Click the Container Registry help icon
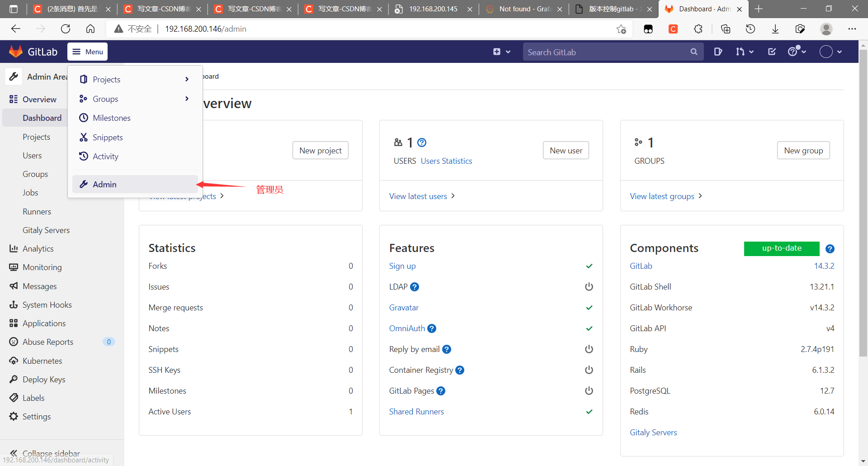 pos(460,370)
